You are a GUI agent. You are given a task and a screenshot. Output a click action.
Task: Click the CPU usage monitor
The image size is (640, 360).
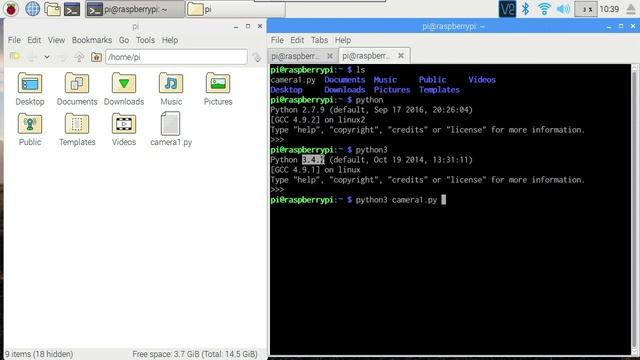[586, 9]
